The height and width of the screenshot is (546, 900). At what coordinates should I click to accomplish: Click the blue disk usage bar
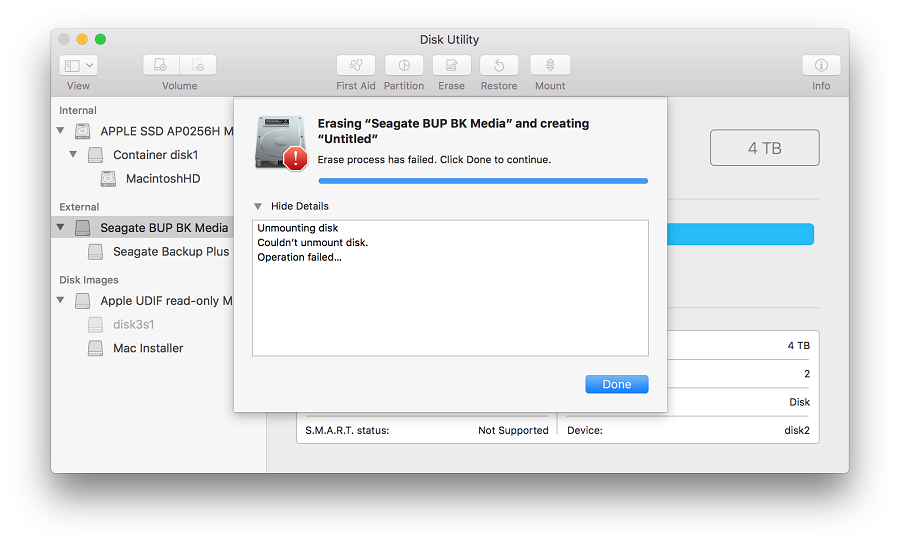coord(740,234)
